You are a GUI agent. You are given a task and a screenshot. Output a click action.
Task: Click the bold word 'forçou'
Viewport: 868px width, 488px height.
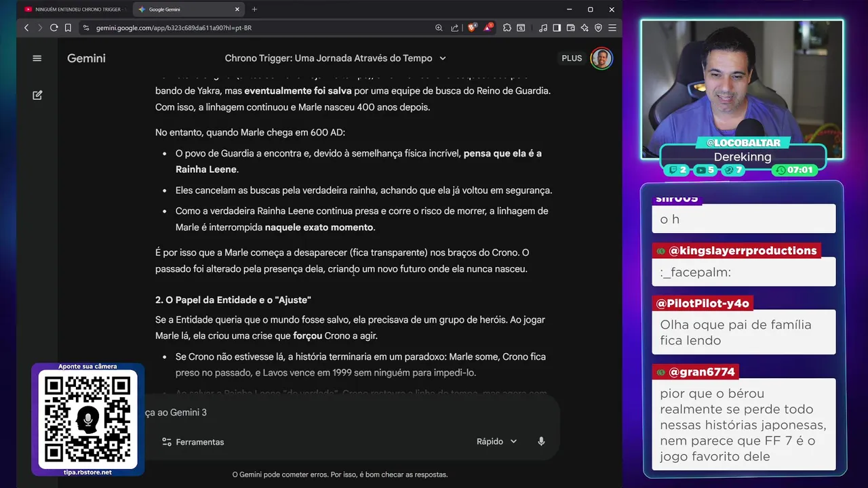[307, 335]
